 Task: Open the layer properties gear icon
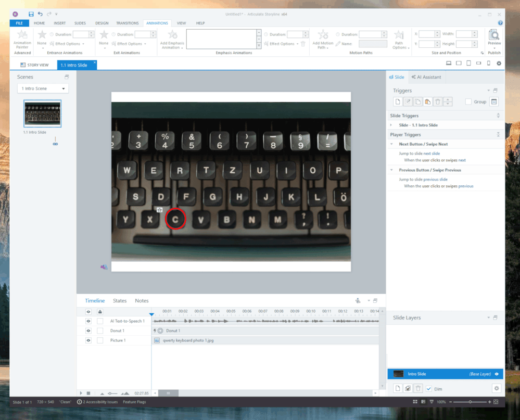(x=496, y=388)
